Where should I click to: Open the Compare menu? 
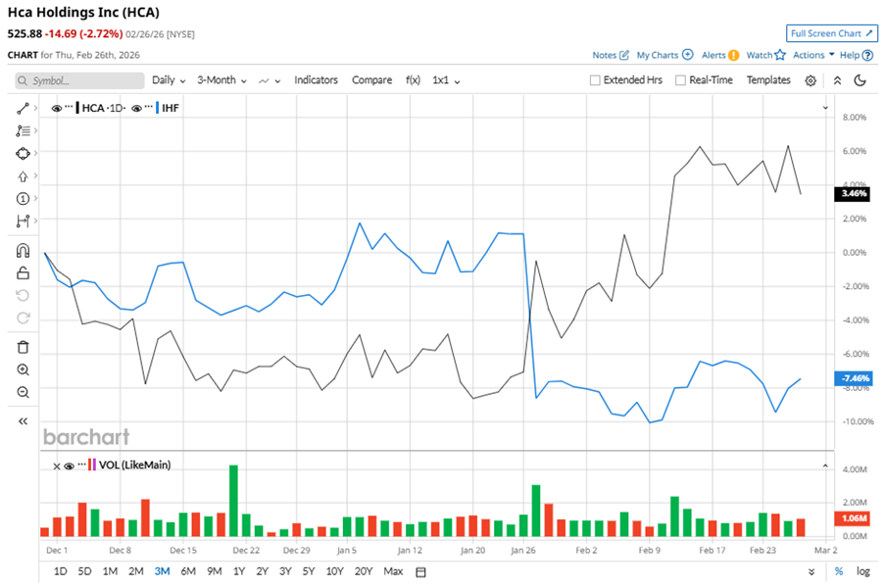pyautogui.click(x=371, y=80)
